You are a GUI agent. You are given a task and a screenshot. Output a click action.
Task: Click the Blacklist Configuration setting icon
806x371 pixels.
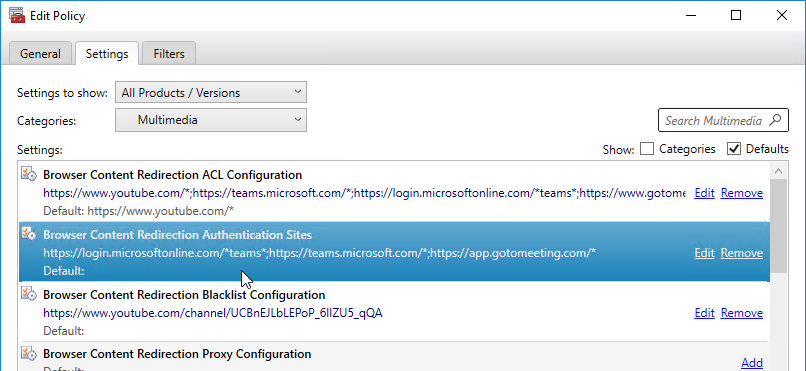[29, 293]
